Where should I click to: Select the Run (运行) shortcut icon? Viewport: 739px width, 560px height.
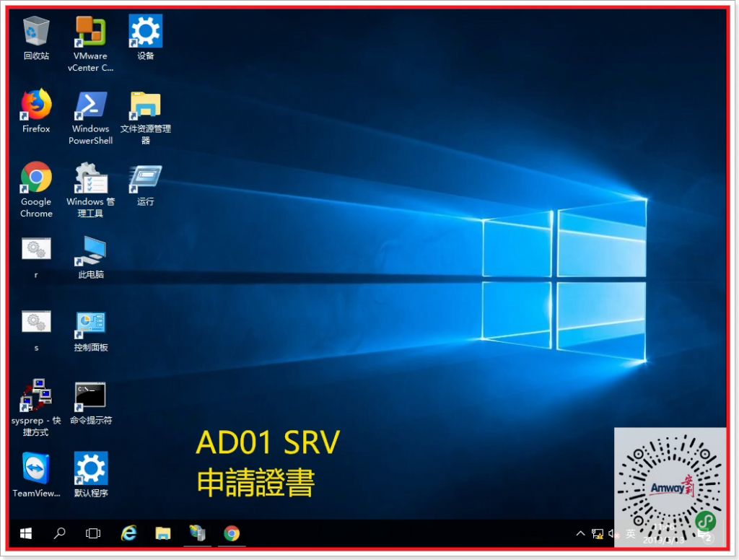[x=146, y=178]
